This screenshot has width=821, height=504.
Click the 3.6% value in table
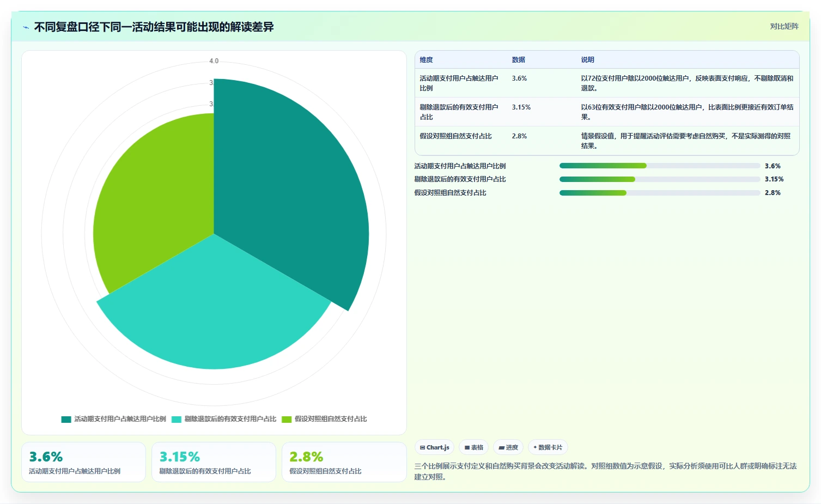point(519,78)
